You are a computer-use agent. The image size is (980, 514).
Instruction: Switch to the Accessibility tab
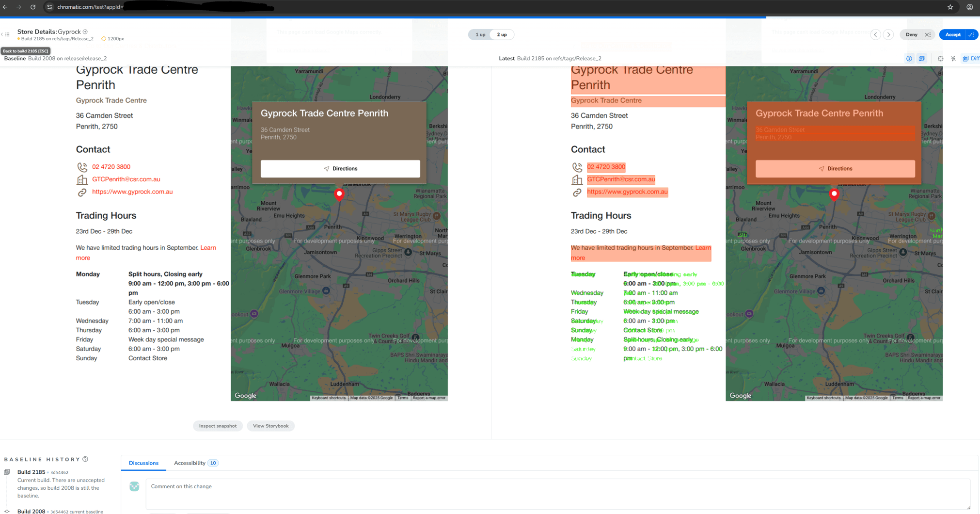(x=190, y=463)
